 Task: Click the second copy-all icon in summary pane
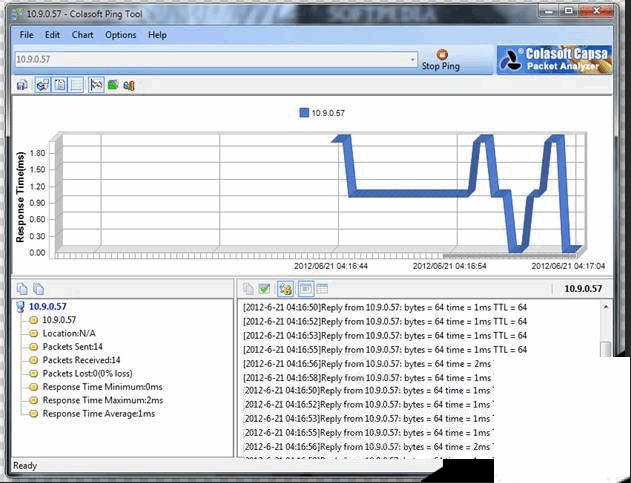click(x=38, y=289)
